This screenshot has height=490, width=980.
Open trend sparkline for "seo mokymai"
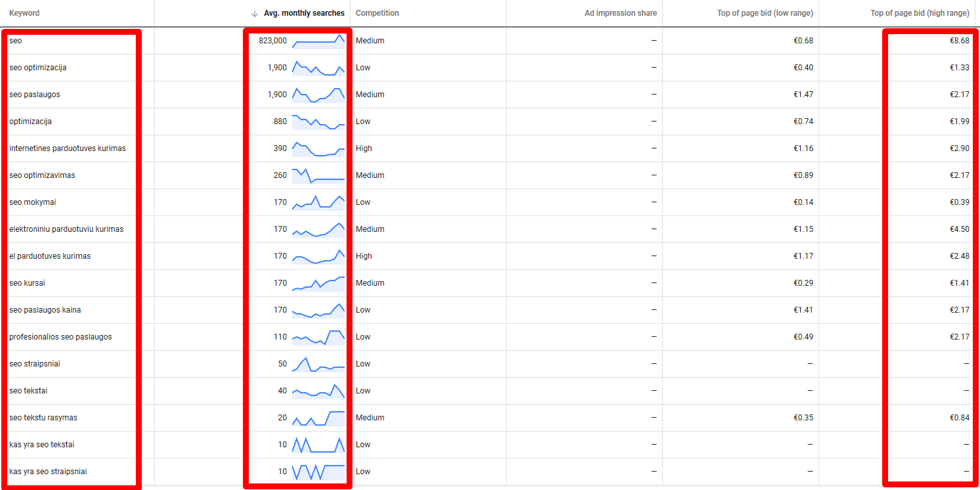click(318, 202)
